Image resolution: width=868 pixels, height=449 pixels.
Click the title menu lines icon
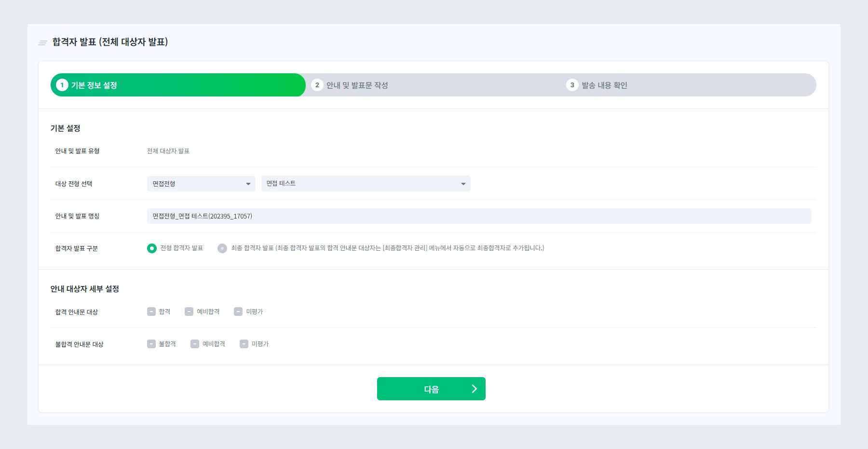coord(42,43)
